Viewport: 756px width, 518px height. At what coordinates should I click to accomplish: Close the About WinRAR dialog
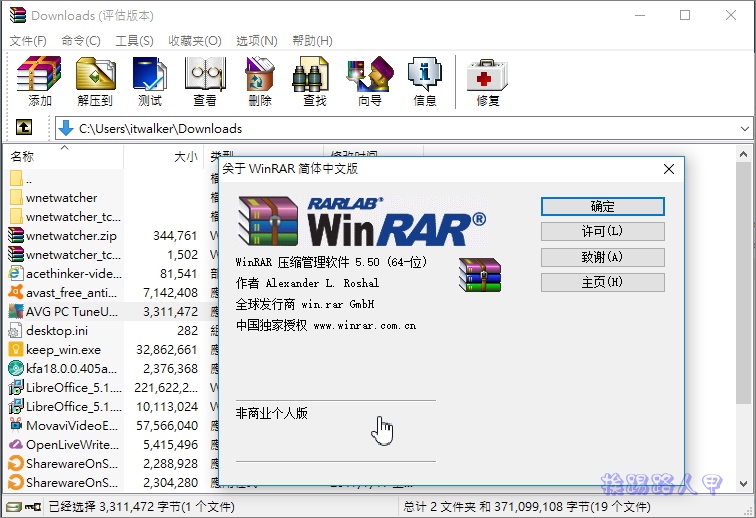[669, 169]
